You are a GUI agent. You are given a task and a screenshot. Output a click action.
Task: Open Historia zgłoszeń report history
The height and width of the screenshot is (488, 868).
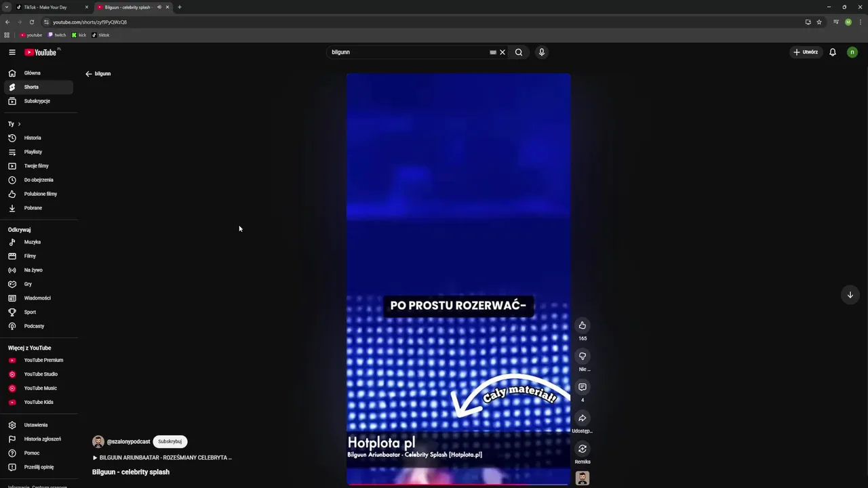(38, 439)
